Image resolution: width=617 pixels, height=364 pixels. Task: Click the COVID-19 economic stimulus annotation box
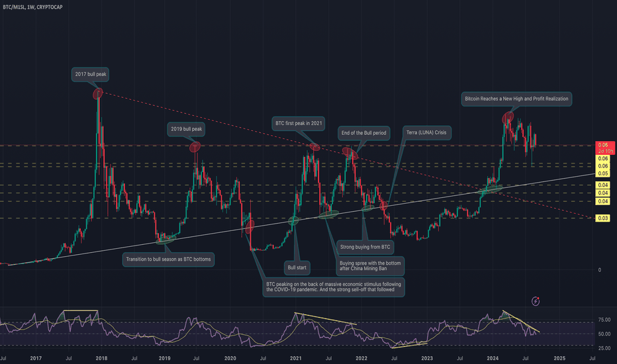[334, 287]
